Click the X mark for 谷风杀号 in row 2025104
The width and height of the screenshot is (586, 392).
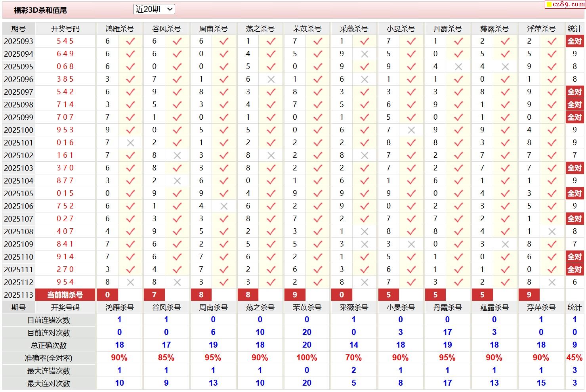coord(177,181)
